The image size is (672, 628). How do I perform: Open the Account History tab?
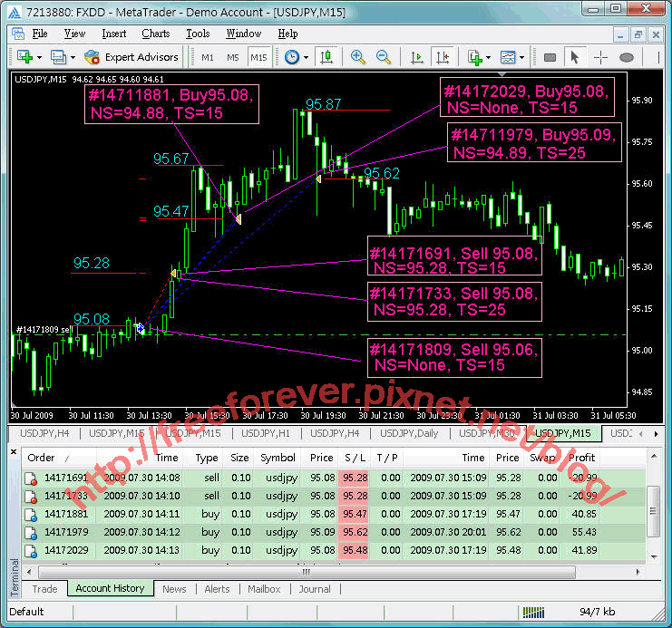click(x=110, y=588)
